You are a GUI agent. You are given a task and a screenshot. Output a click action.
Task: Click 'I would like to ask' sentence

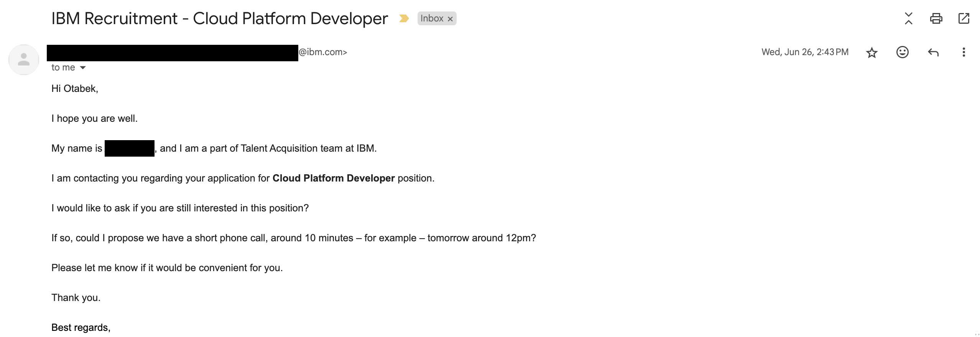[180, 208]
